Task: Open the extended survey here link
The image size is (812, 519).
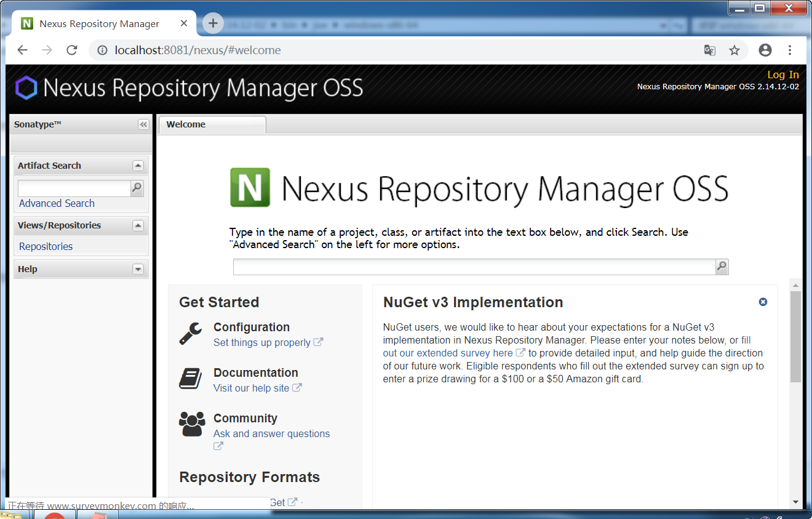Action: tap(448, 353)
